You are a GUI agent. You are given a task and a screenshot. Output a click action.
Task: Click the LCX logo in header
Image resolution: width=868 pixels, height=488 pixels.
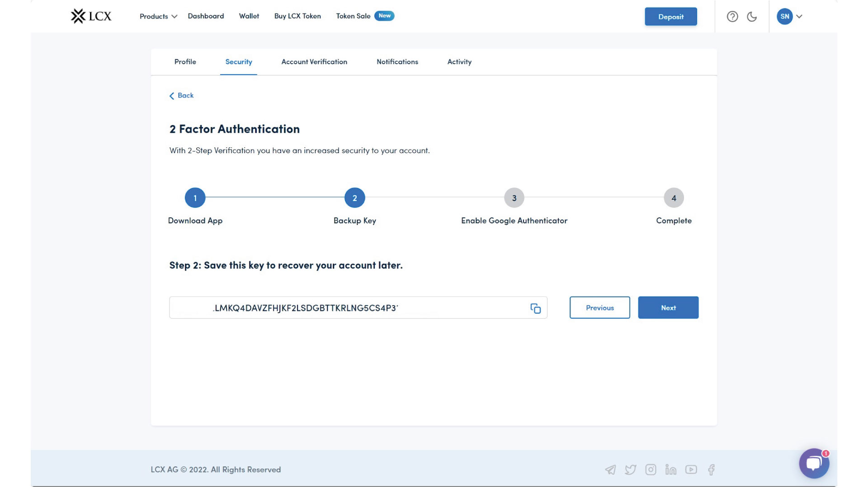pos(91,16)
